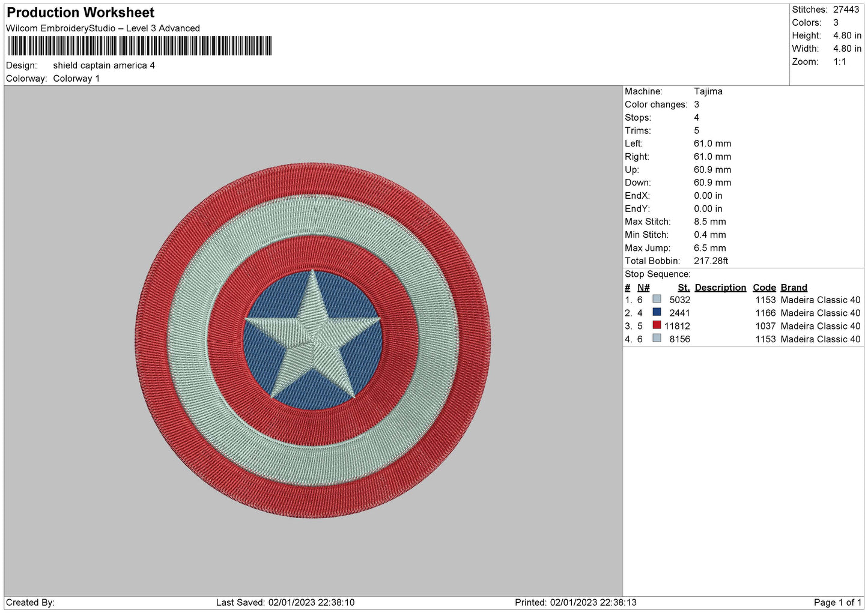Click the Total Bobbin value 217.28ft
The image size is (868, 613).
[711, 261]
